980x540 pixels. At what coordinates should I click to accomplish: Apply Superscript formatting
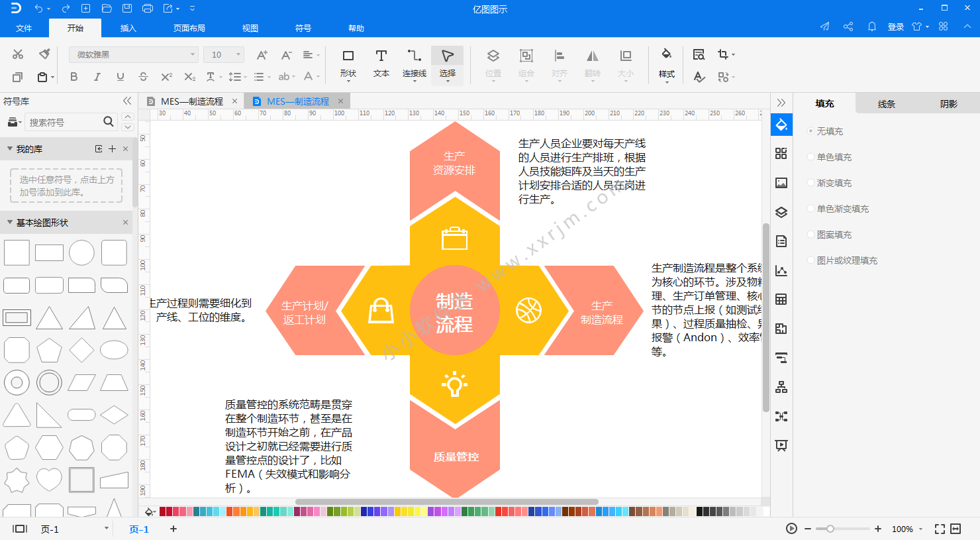pyautogui.click(x=166, y=77)
